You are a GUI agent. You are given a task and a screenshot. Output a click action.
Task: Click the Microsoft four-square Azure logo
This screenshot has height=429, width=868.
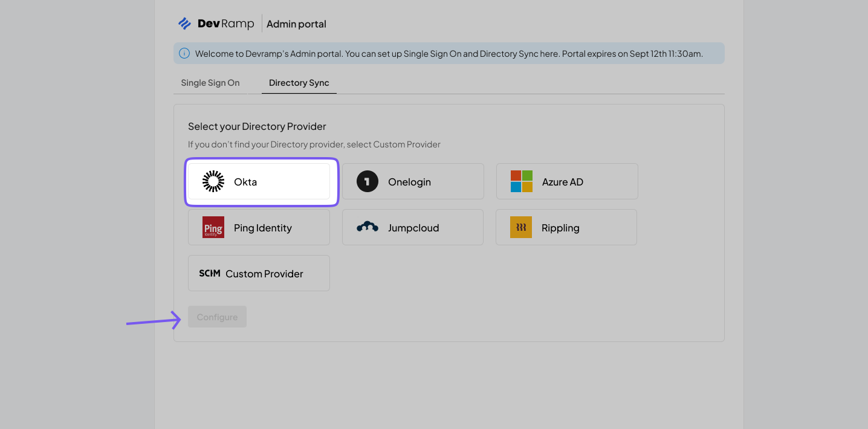521,181
